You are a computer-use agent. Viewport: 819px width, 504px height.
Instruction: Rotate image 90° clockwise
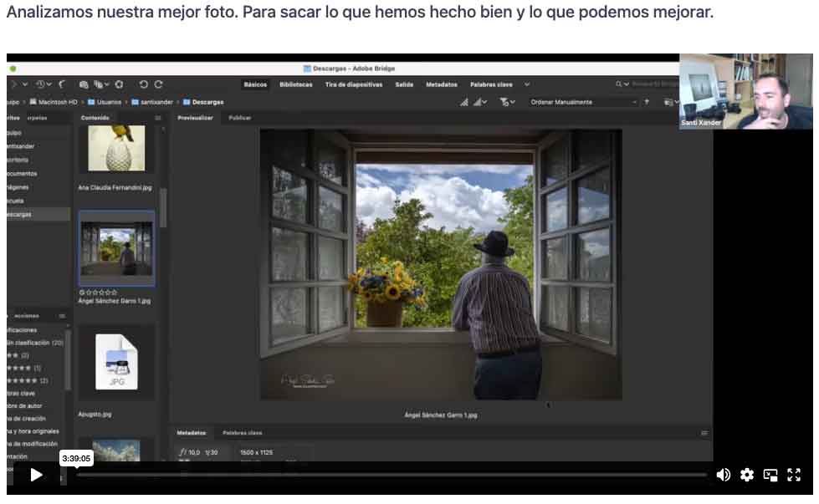pyautogui.click(x=159, y=84)
